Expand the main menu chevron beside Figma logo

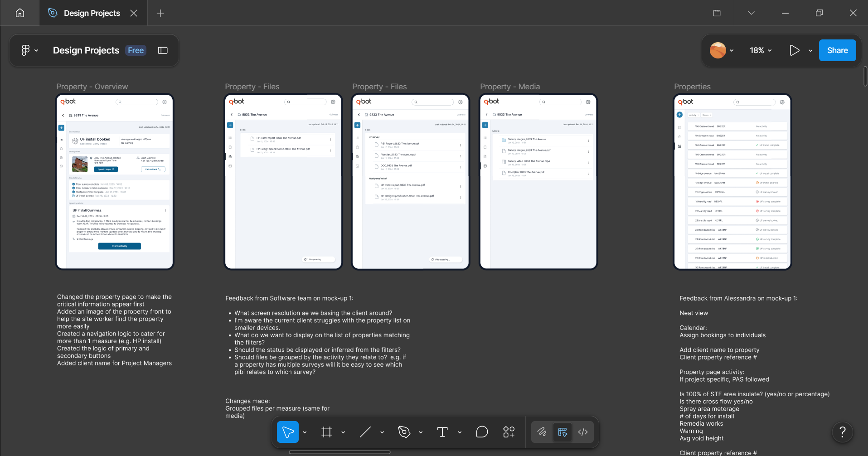coord(36,51)
